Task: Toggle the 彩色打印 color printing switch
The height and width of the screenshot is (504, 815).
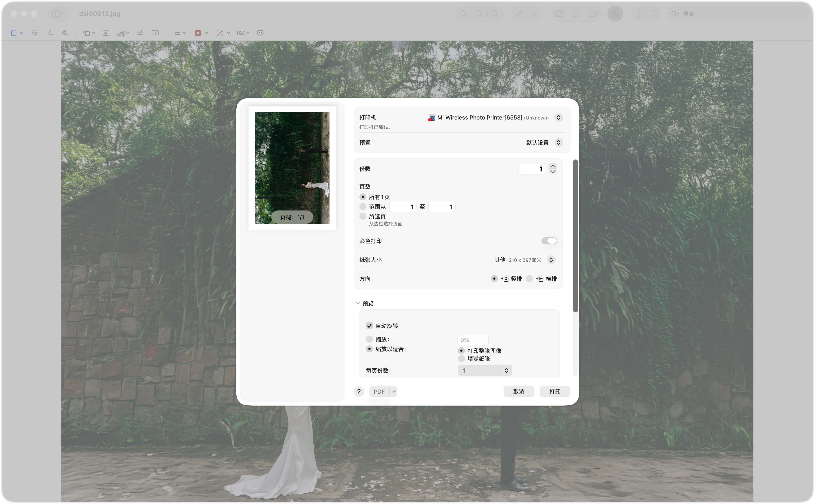Action: (x=549, y=241)
